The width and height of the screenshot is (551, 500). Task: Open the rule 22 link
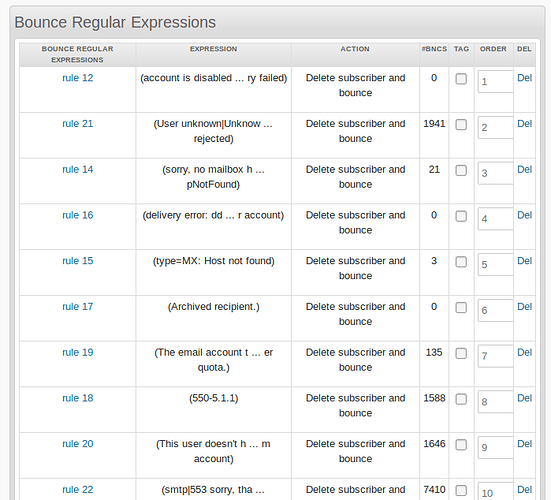78,489
